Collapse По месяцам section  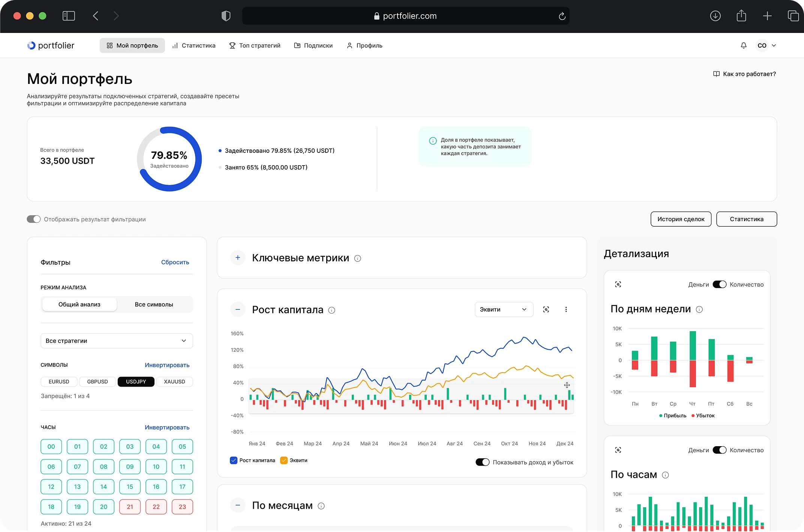click(237, 505)
